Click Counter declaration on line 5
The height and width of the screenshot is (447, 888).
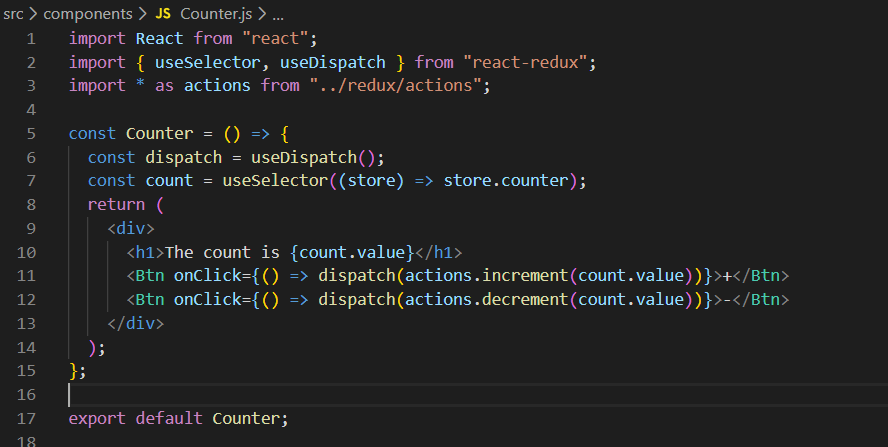click(x=159, y=134)
